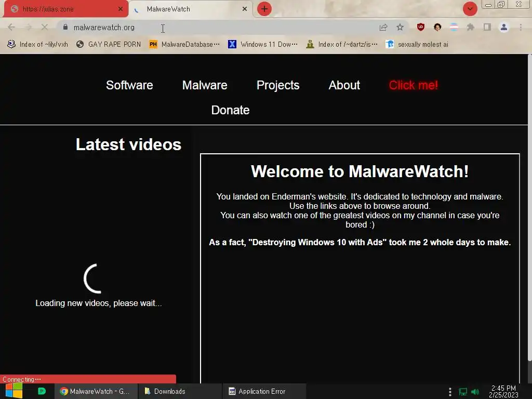
Task: Bookmark this page with the star
Action: pos(400,27)
